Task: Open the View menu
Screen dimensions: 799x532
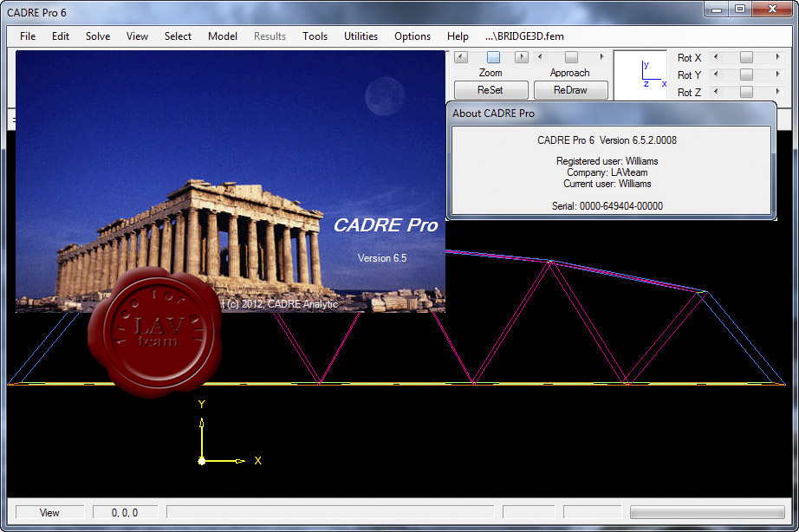Action: pos(137,36)
